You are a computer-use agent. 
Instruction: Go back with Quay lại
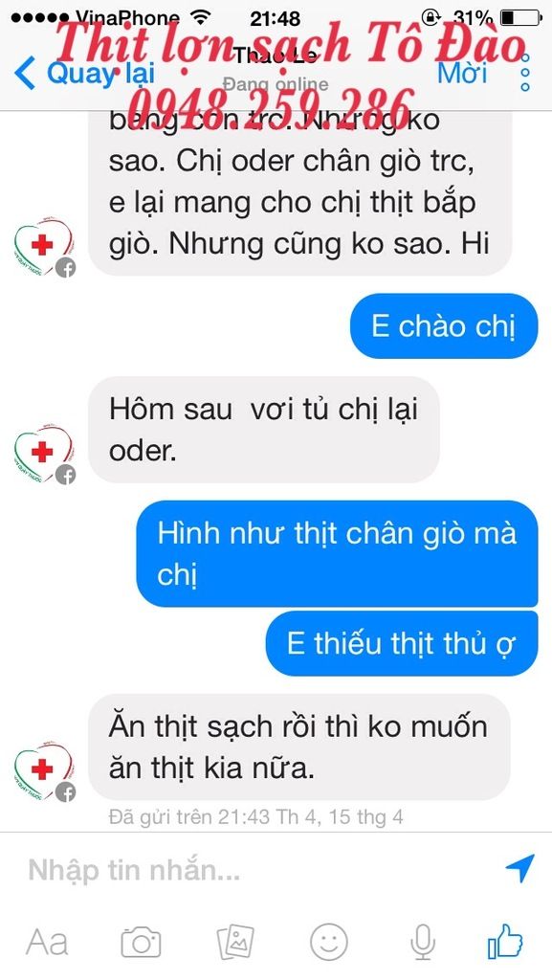pos(85,73)
